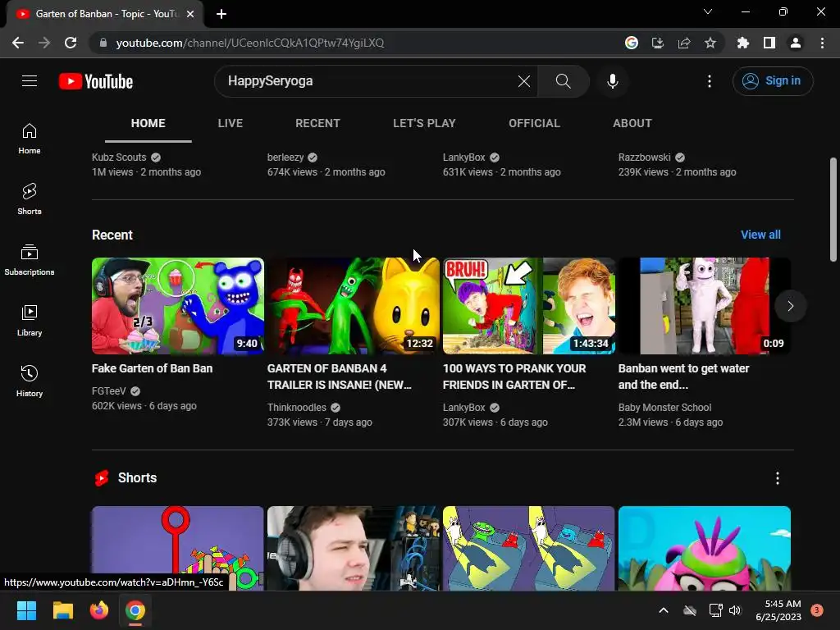Open LankyBox channel with 631K views
This screenshot has width=840, height=630.
(464, 157)
